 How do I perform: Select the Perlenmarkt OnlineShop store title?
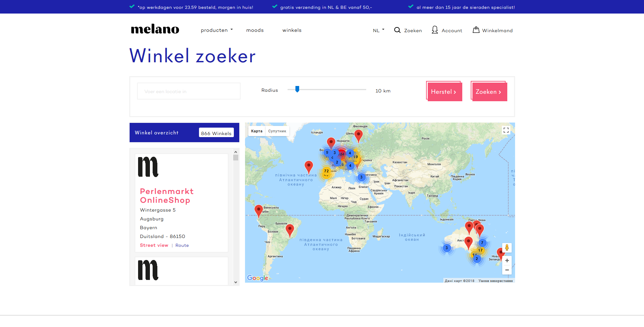coord(167,196)
